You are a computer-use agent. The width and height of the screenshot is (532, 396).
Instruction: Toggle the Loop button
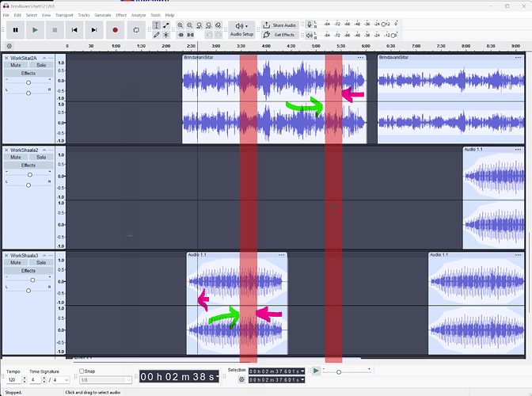(136, 30)
